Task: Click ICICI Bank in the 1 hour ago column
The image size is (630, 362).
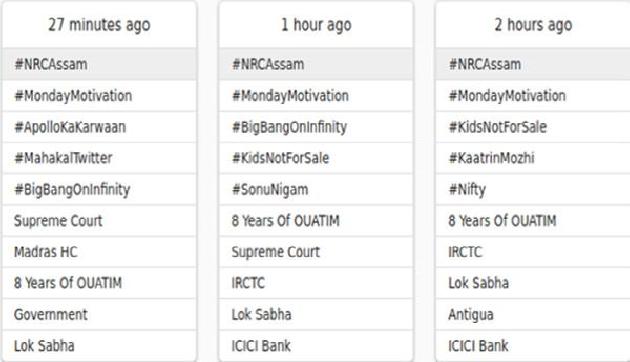Action: (316, 346)
